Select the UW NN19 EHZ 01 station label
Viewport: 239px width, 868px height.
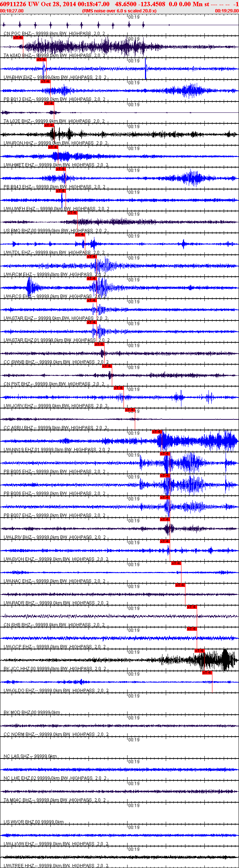click(x=56, y=450)
